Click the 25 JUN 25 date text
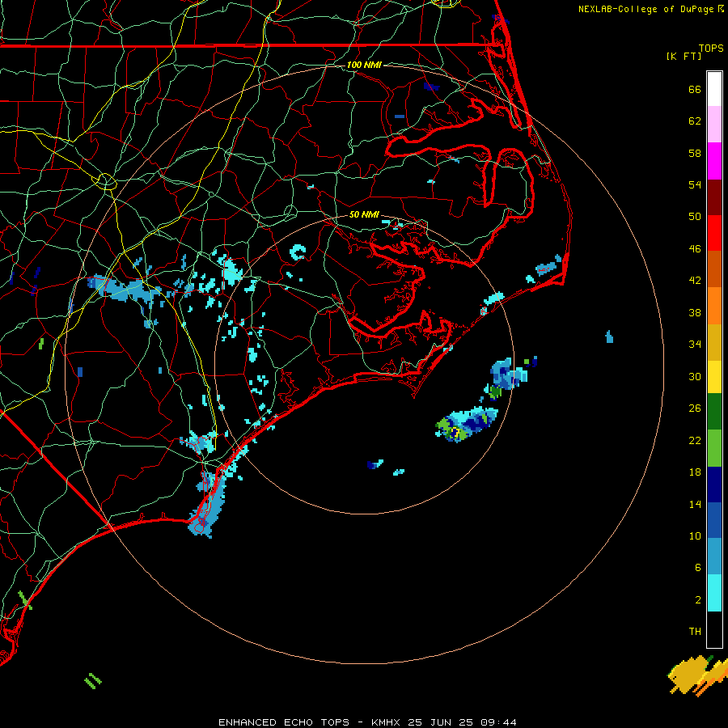The width and height of the screenshot is (728, 728). (440, 722)
